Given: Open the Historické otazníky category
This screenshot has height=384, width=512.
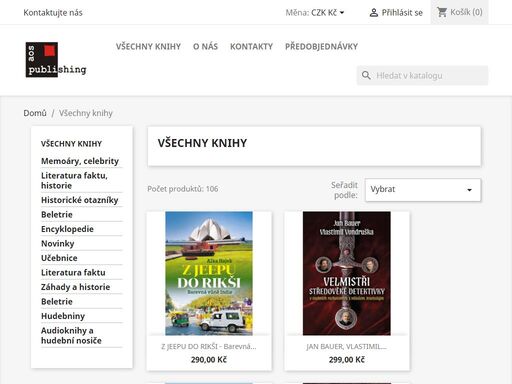Looking at the screenshot, I should (80, 200).
